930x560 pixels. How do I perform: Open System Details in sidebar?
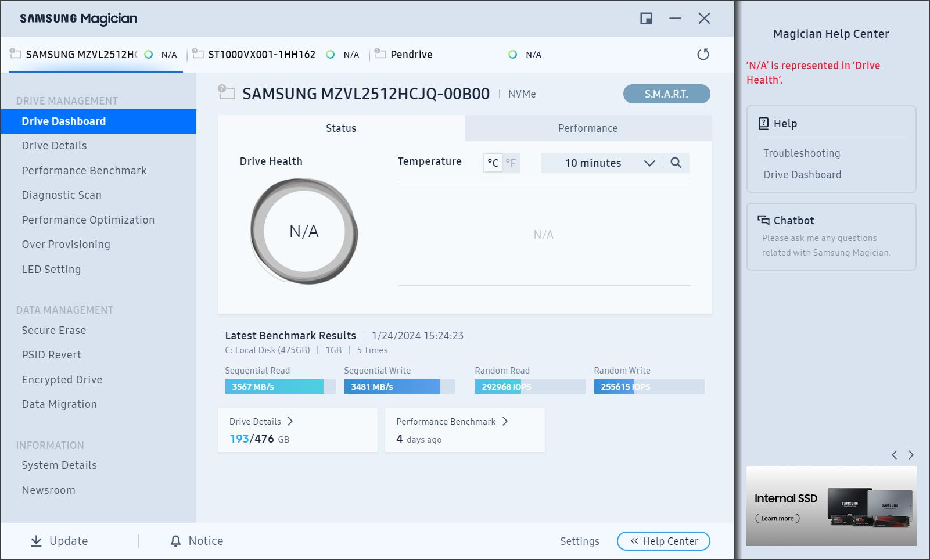(59, 465)
